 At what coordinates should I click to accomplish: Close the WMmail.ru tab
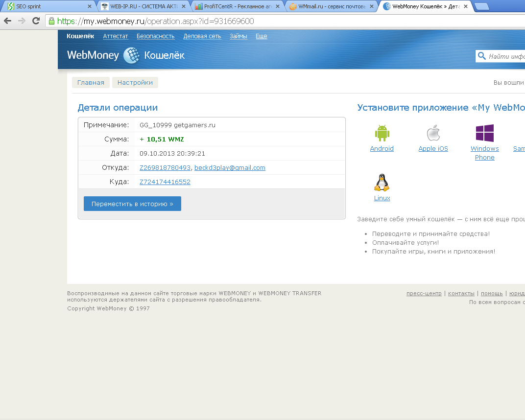[372, 6]
